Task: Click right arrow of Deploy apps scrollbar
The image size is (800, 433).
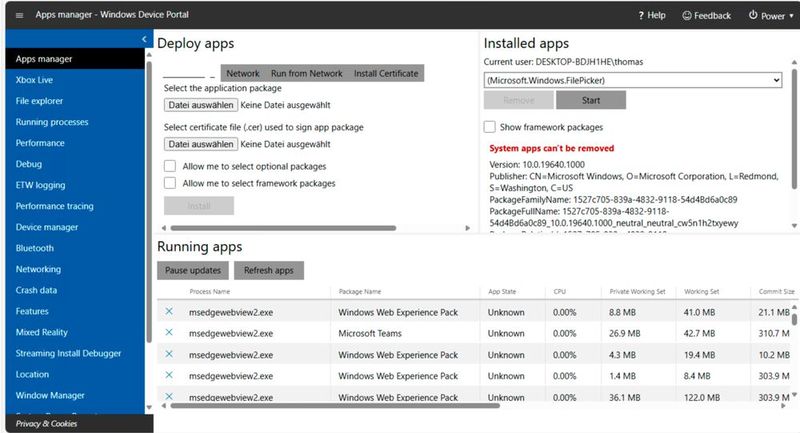Action: tap(467, 228)
